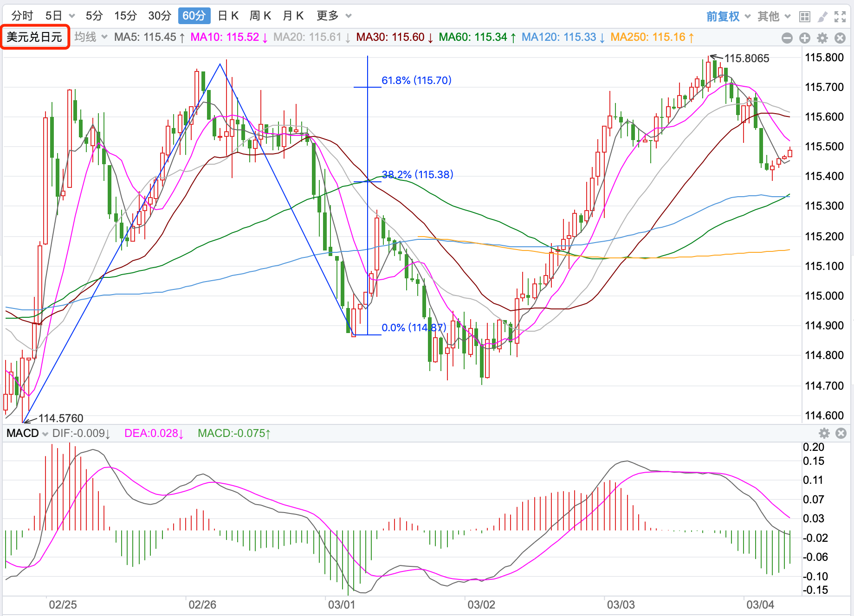854x616 pixels.
Task: Open the 均线 indicator type dropdown
Action: point(91,37)
